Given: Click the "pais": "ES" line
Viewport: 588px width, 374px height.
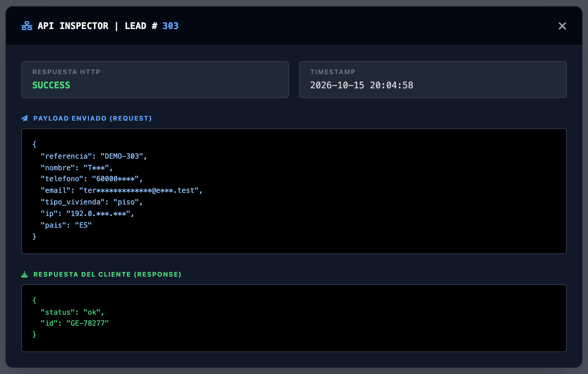Looking at the screenshot, I should tap(66, 225).
